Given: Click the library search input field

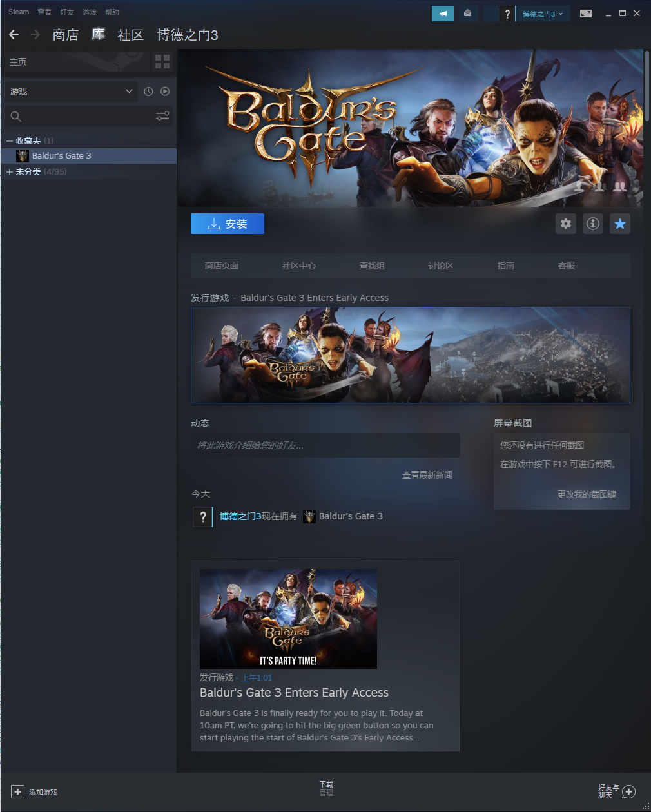Looking at the screenshot, I should coord(89,116).
